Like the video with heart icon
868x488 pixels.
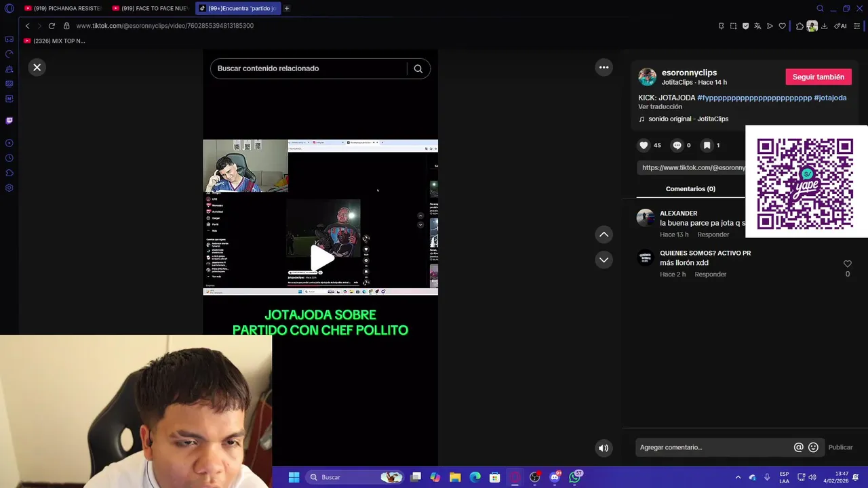(644, 145)
